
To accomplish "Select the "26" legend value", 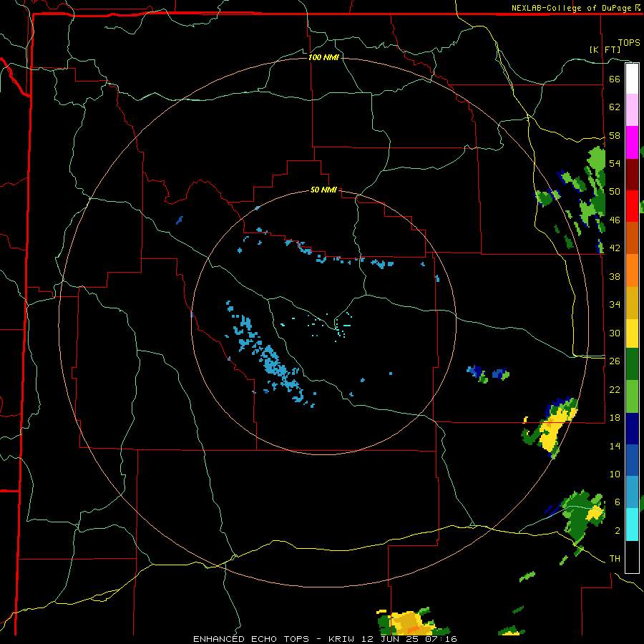I will click(x=615, y=361).
